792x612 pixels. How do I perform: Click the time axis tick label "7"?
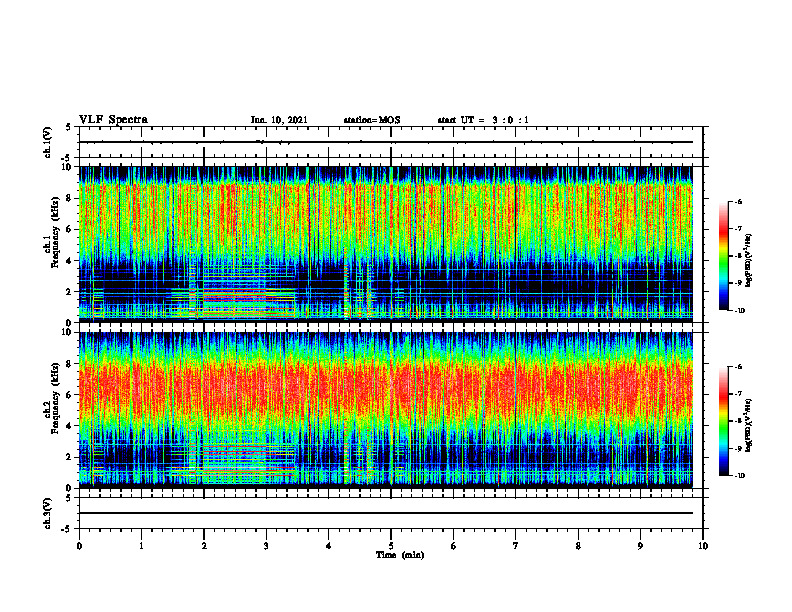pos(516,546)
